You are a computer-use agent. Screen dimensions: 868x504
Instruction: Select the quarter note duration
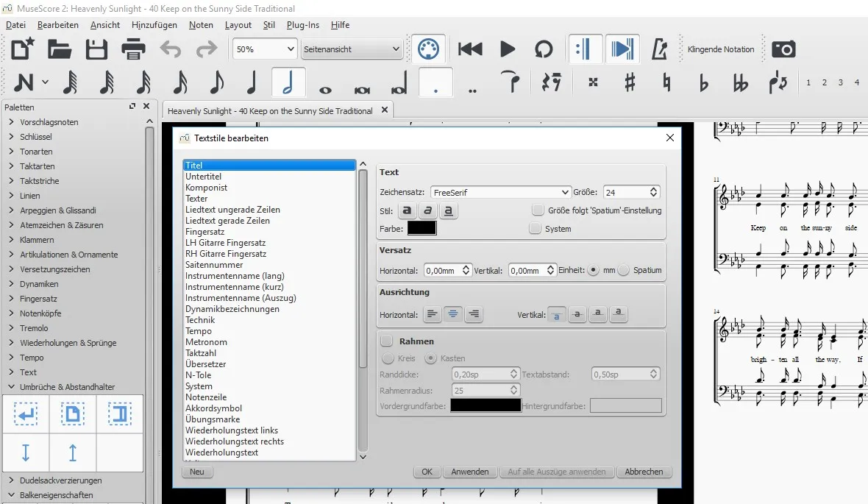pos(252,82)
